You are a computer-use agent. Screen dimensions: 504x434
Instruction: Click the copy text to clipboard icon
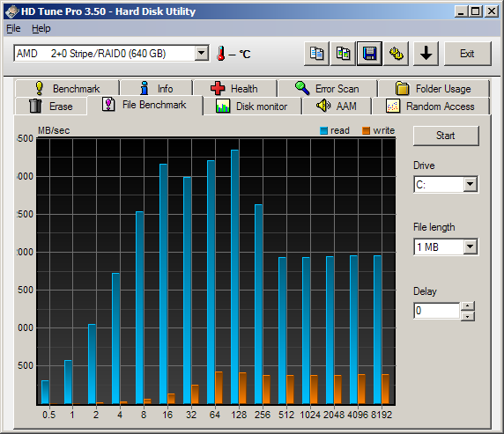[316, 54]
